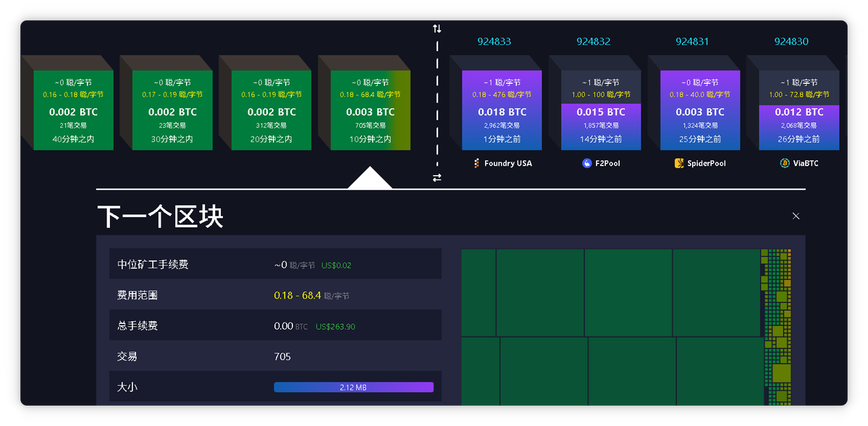Image resolution: width=868 pixels, height=426 pixels.
Task: Open ViaBTC pool name link
Action: coord(805,163)
